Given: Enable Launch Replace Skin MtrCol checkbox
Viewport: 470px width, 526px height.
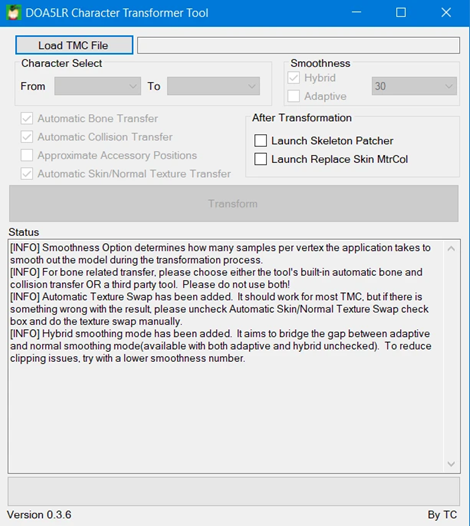Looking at the screenshot, I should pyautogui.click(x=261, y=159).
